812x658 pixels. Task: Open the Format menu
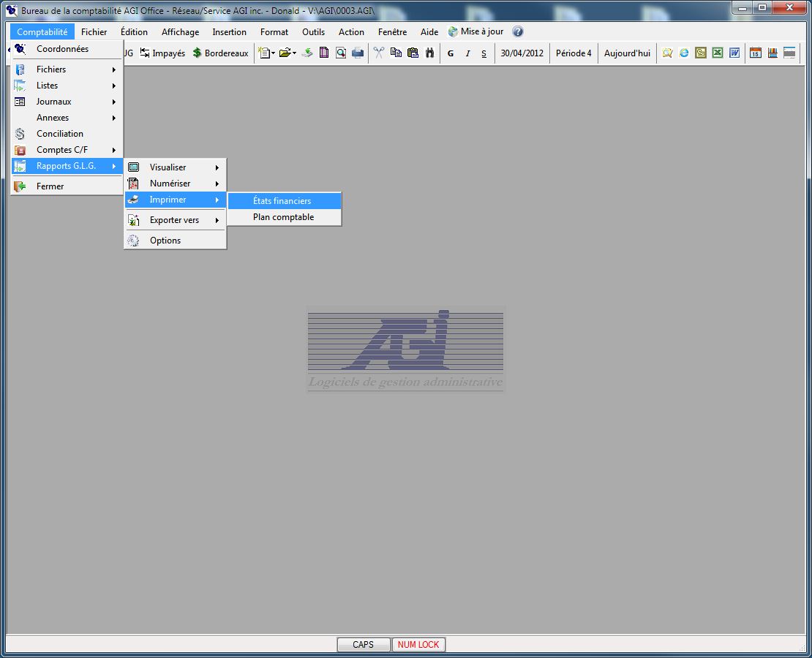click(274, 31)
